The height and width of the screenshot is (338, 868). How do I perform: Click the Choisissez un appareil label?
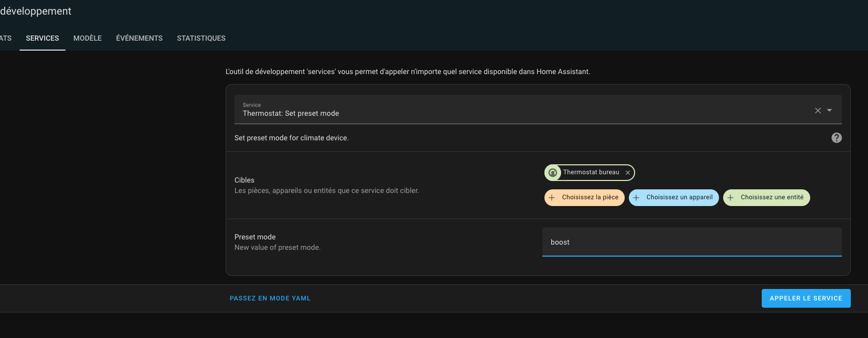point(679,197)
